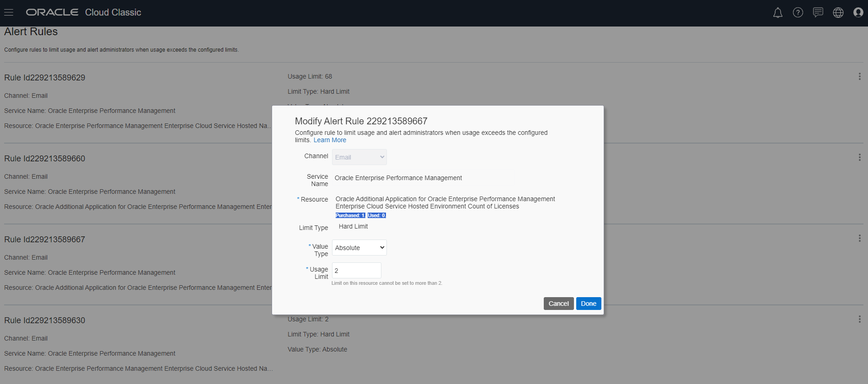This screenshot has width=868, height=384.
Task: Open the hamburger navigation menu
Action: 9,12
